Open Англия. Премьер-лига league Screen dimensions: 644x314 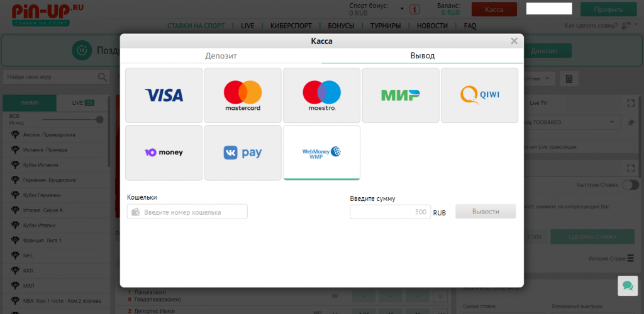tap(55, 135)
